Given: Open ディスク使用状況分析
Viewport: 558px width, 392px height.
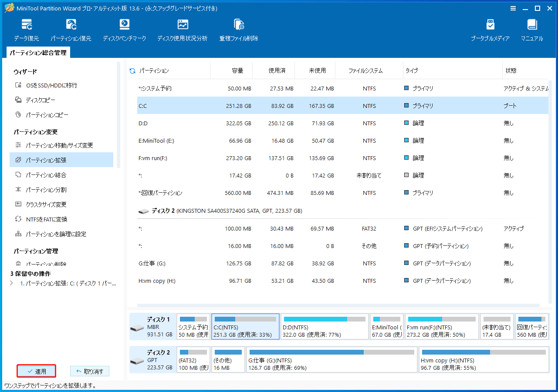Looking at the screenshot, I should pos(182,30).
